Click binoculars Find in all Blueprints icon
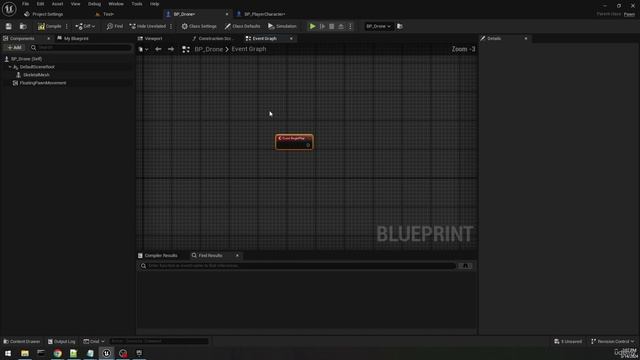The height and width of the screenshot is (360, 640). [465, 266]
